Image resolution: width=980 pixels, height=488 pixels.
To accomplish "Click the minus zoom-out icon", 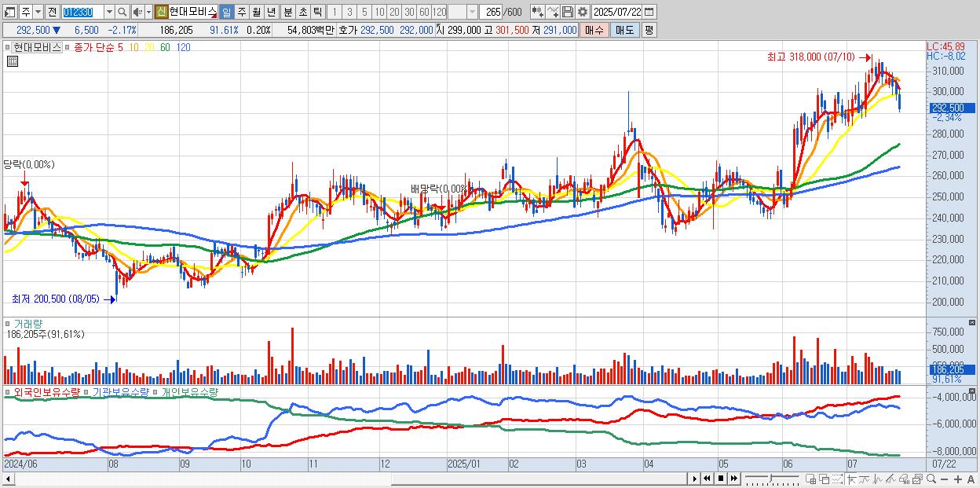I will point(945,479).
